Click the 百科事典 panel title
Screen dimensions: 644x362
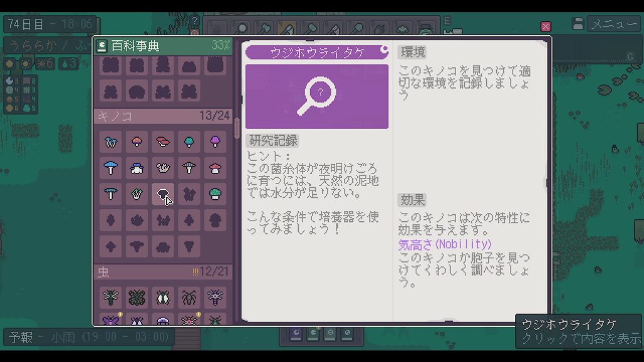click(x=135, y=46)
